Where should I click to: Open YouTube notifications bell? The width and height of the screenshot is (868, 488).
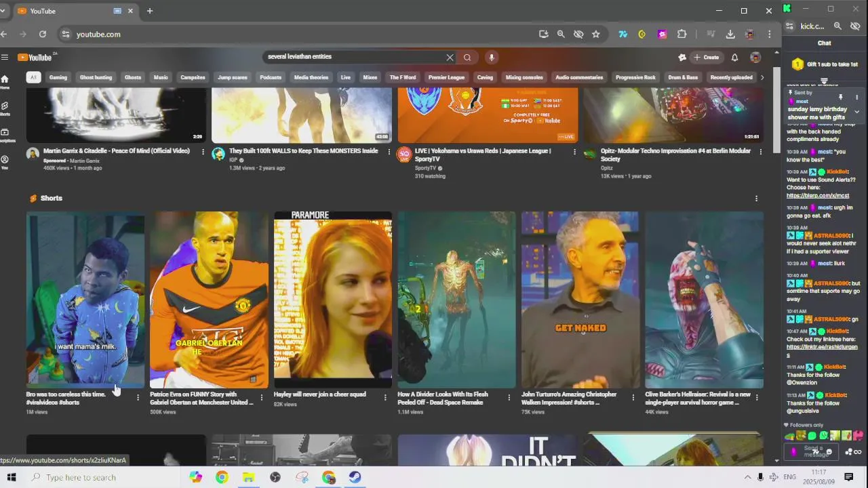734,58
